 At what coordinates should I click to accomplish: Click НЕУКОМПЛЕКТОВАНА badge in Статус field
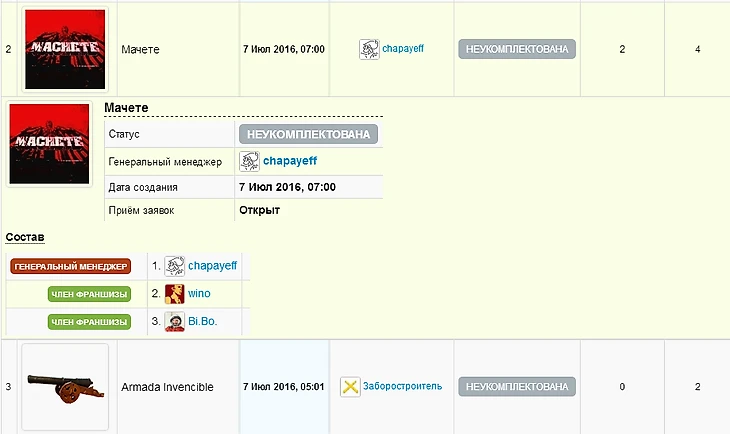(308, 135)
